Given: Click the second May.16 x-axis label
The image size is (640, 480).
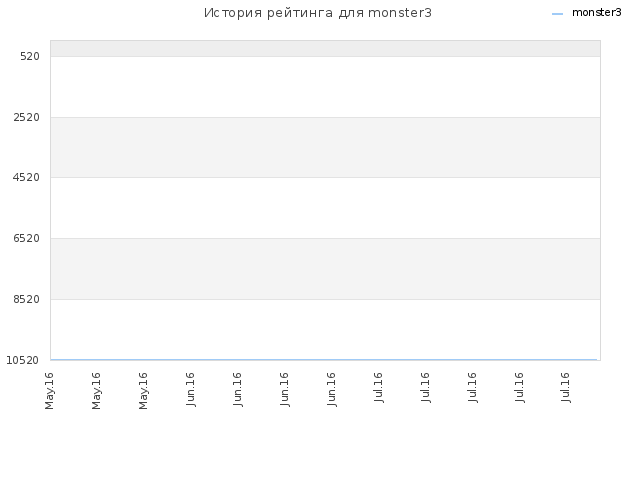Looking at the screenshot, I should tap(96, 391).
